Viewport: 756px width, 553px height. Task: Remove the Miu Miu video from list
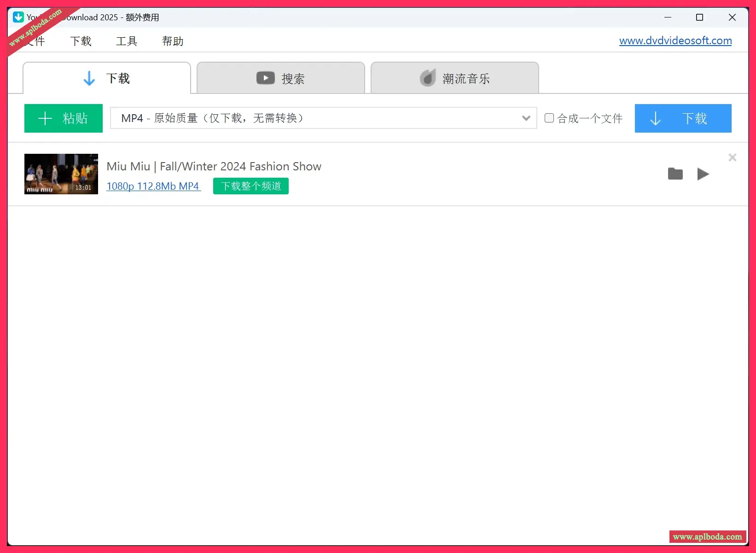pyautogui.click(x=733, y=157)
